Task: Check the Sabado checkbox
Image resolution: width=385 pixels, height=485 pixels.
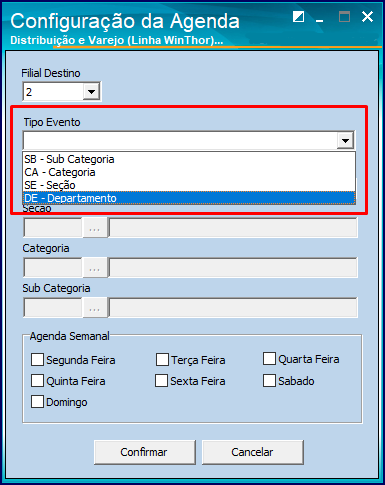Action: pos(269,381)
